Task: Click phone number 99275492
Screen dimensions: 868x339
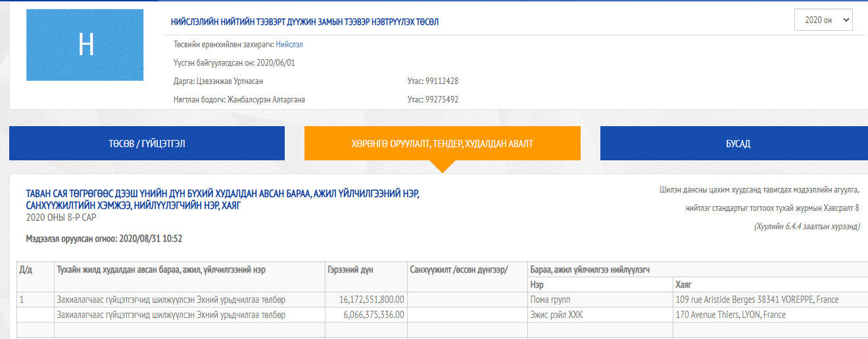Action: pyautogui.click(x=441, y=100)
